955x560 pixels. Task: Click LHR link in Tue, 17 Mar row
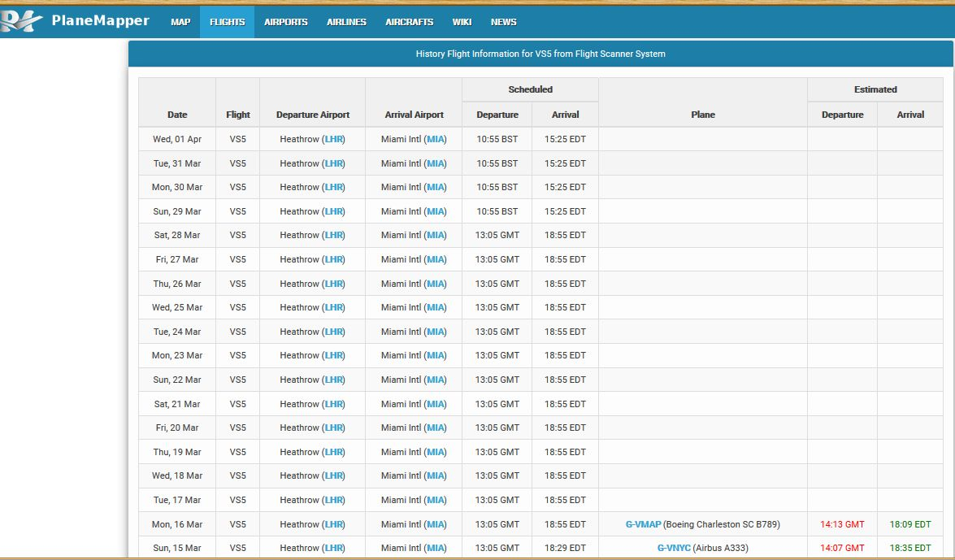[x=334, y=501]
